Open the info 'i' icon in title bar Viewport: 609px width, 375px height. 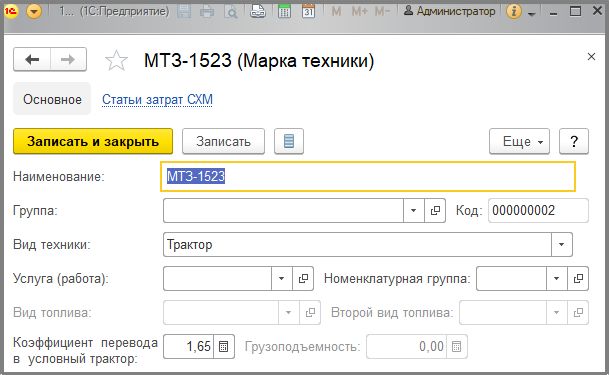click(x=513, y=12)
